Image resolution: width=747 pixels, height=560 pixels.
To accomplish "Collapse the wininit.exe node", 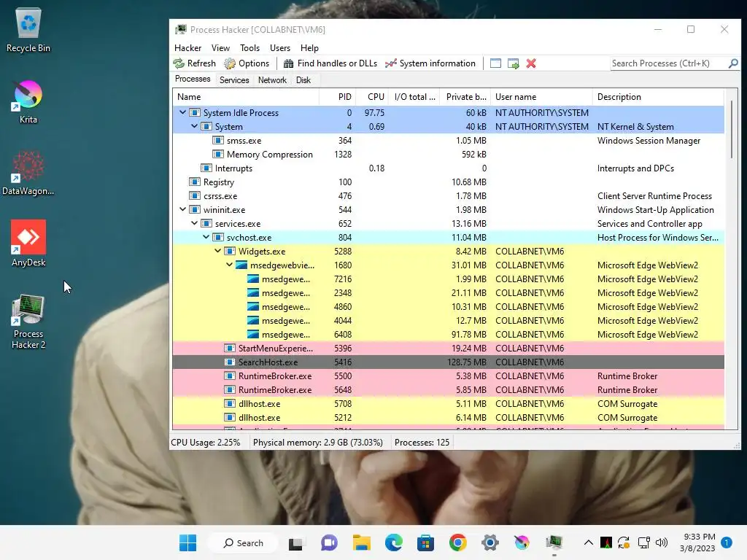I will pyautogui.click(x=182, y=209).
